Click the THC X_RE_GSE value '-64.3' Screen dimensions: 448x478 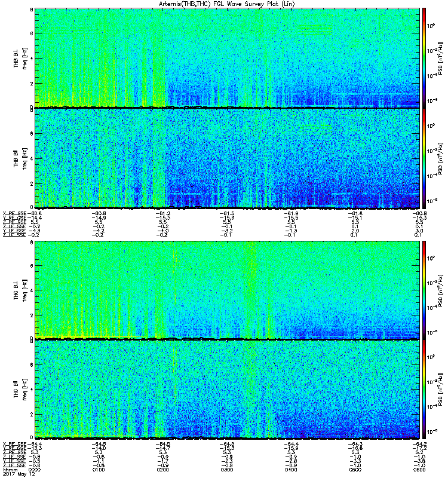coord(355,444)
